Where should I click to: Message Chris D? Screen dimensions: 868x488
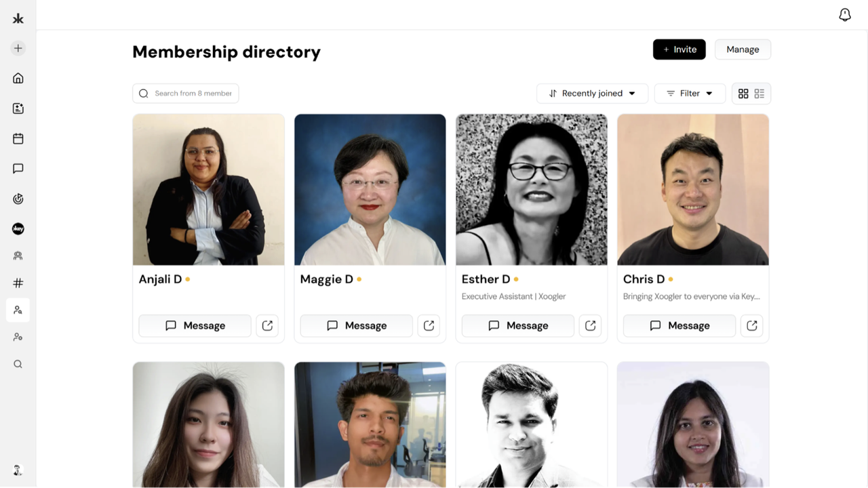(x=679, y=325)
